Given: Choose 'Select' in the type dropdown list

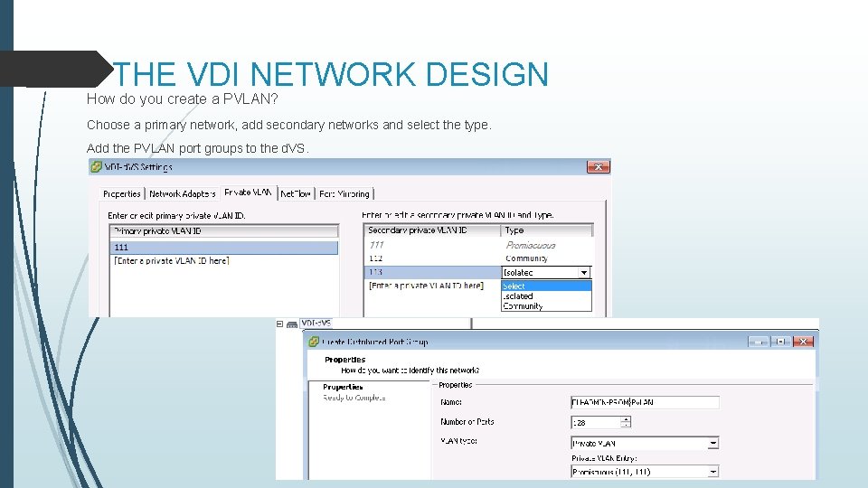Looking at the screenshot, I should click(546, 286).
